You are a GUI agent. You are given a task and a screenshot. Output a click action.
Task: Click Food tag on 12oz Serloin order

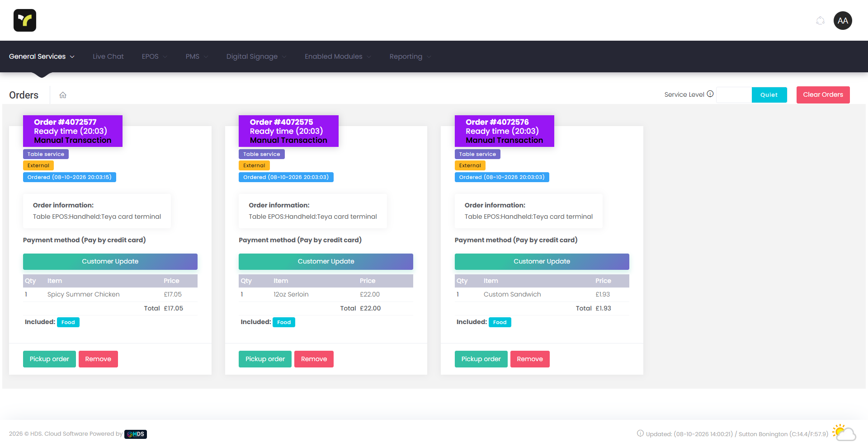[284, 322]
